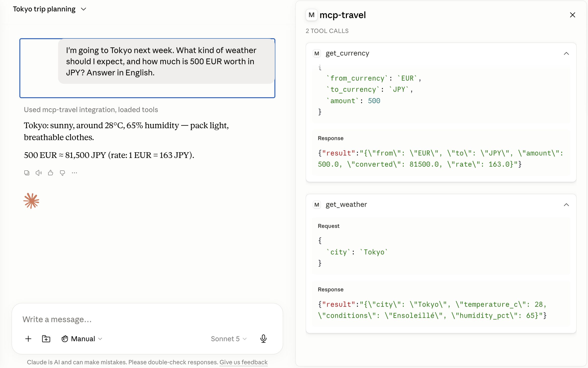Click the 'Response' label under get_weather
This screenshot has width=588, height=368.
[330, 289]
